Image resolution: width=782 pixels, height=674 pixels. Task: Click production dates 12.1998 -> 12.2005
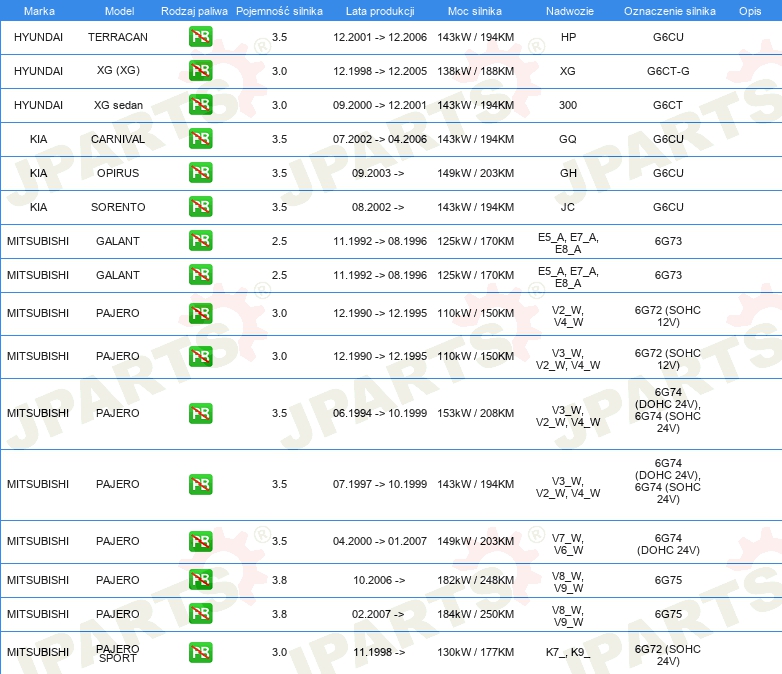380,71
